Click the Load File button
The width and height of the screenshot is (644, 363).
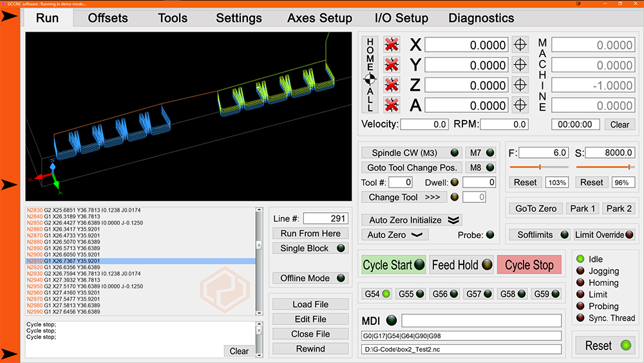point(310,304)
